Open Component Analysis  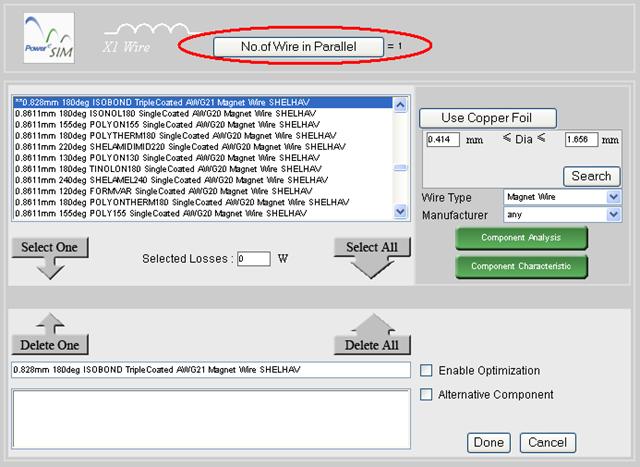[521, 238]
